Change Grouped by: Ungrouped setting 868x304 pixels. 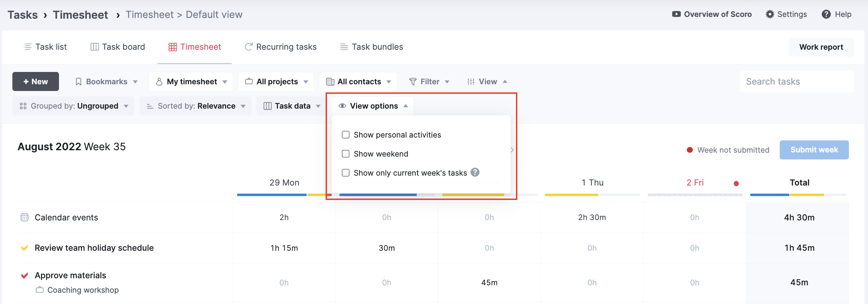coord(73,106)
